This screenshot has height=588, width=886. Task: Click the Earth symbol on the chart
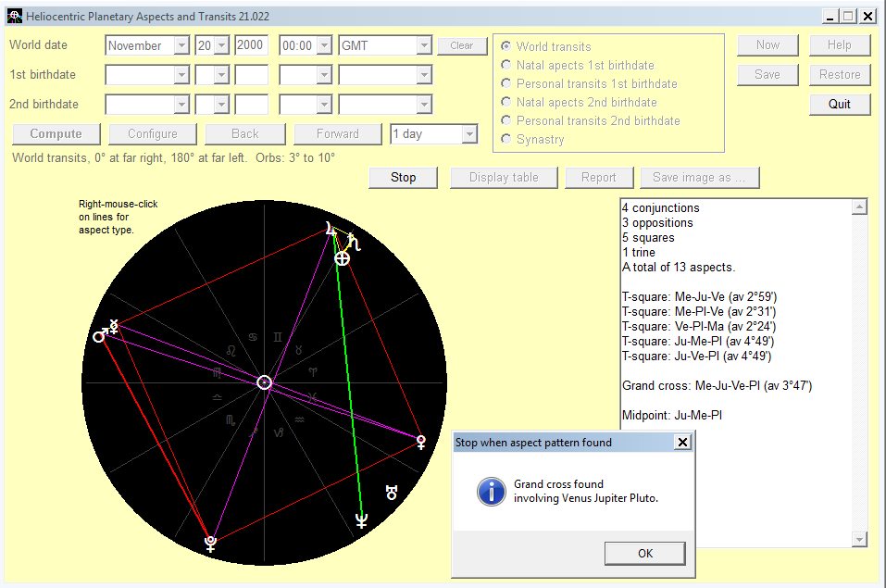[x=342, y=258]
